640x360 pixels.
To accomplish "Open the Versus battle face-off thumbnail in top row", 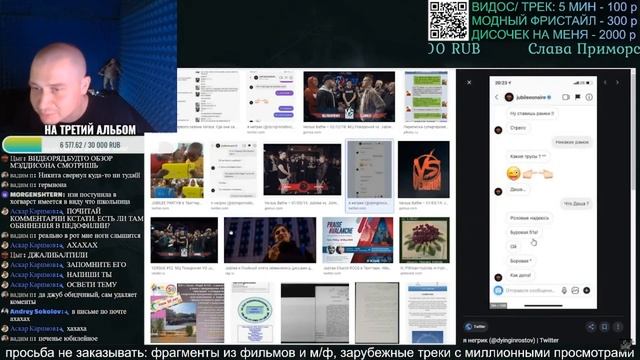I will pos(349,96).
